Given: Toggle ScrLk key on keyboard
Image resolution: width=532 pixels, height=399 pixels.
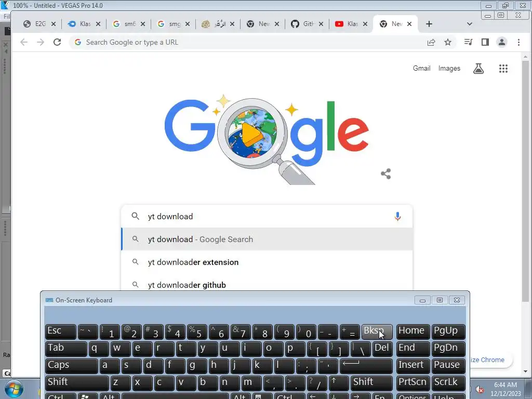Looking at the screenshot, I should pos(448,383).
